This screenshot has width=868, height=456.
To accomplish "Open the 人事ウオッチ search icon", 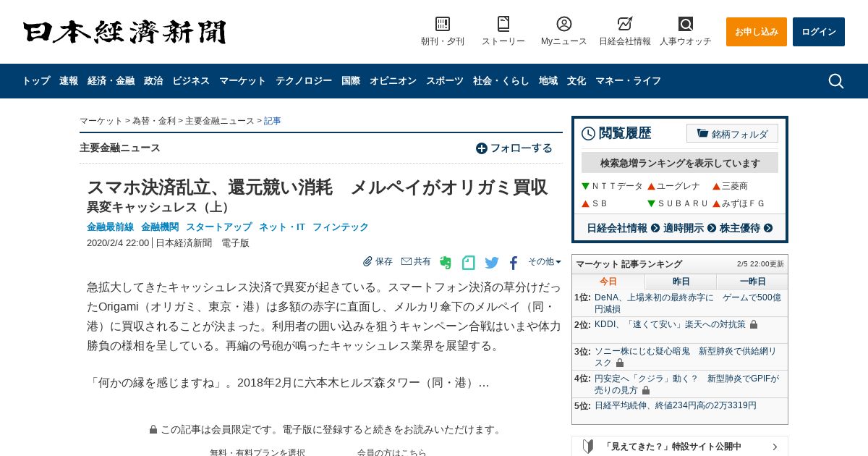I will 686,24.
